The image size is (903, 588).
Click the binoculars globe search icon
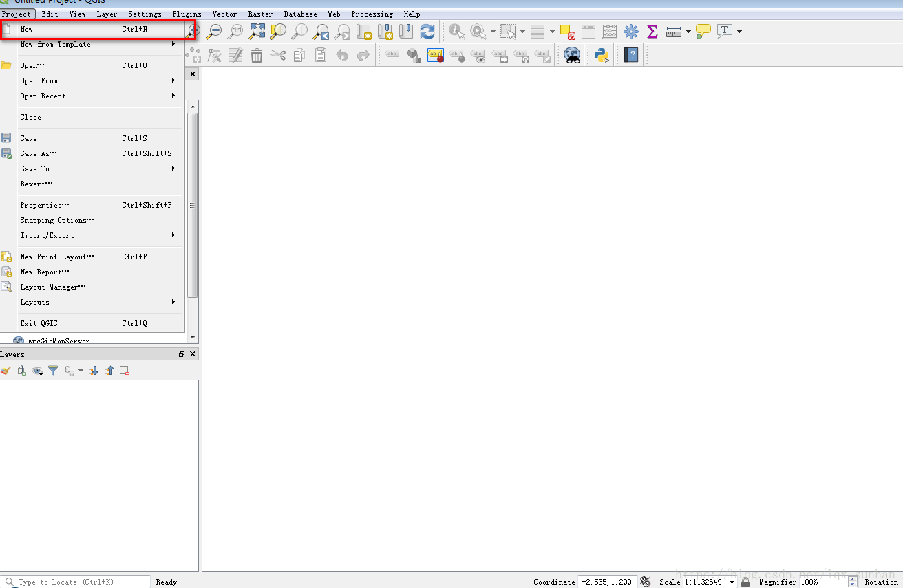[572, 56]
